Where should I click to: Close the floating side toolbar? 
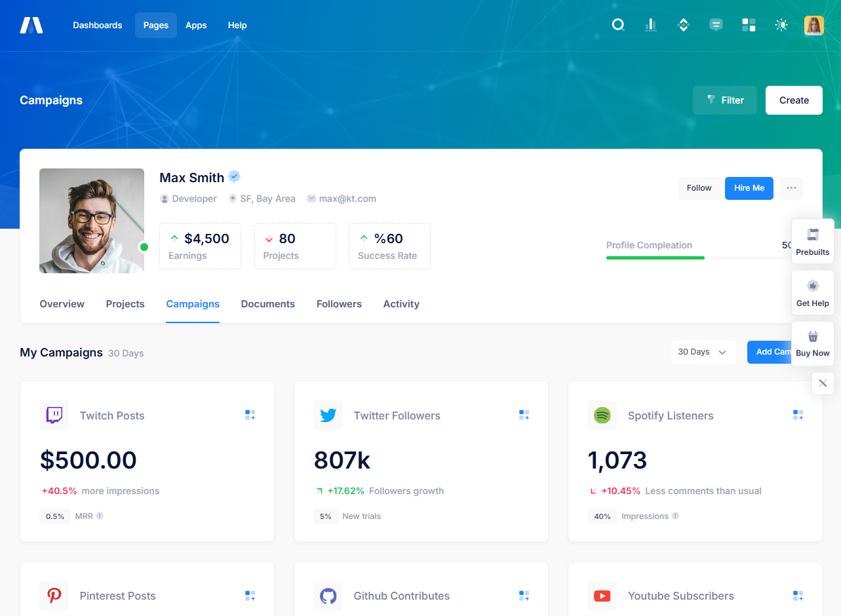click(x=823, y=383)
